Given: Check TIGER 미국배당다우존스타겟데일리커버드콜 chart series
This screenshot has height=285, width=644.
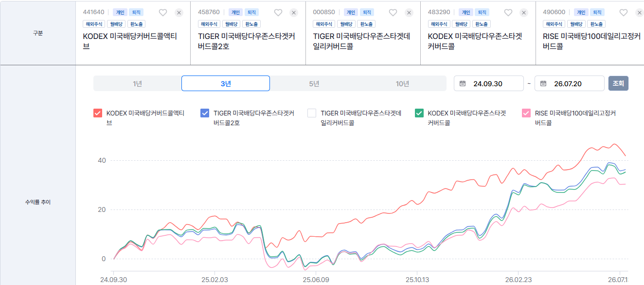Looking at the screenshot, I should click(x=312, y=113).
